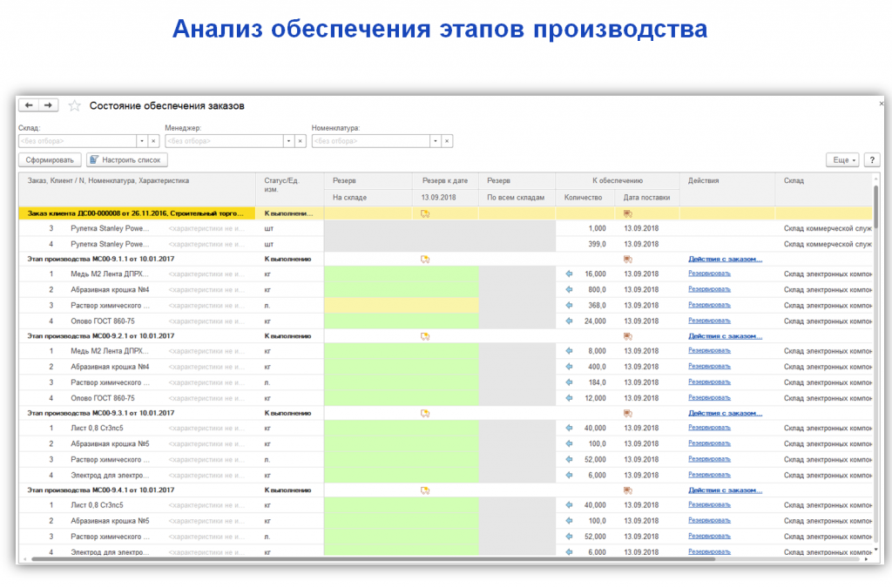Image resolution: width=892 pixels, height=588 pixels.
Task: Click the red truck icon for stage МС00-9.4.1
Action: pos(628,490)
